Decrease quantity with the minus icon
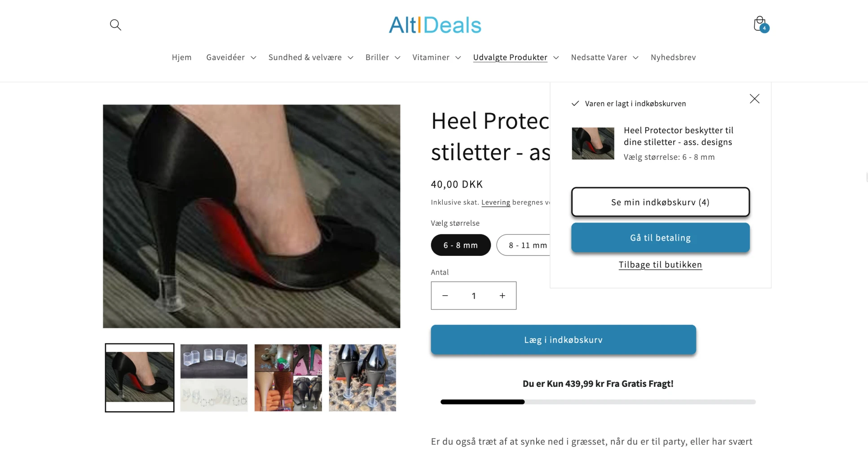 coord(445,296)
